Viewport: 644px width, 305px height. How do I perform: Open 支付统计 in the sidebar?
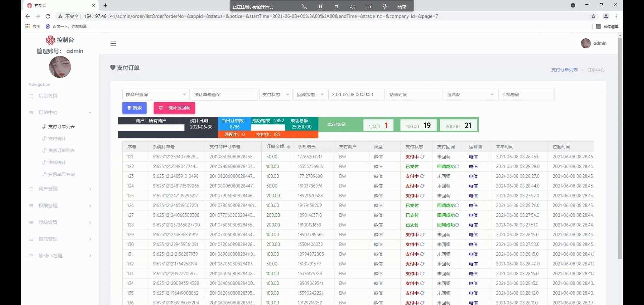(57, 139)
